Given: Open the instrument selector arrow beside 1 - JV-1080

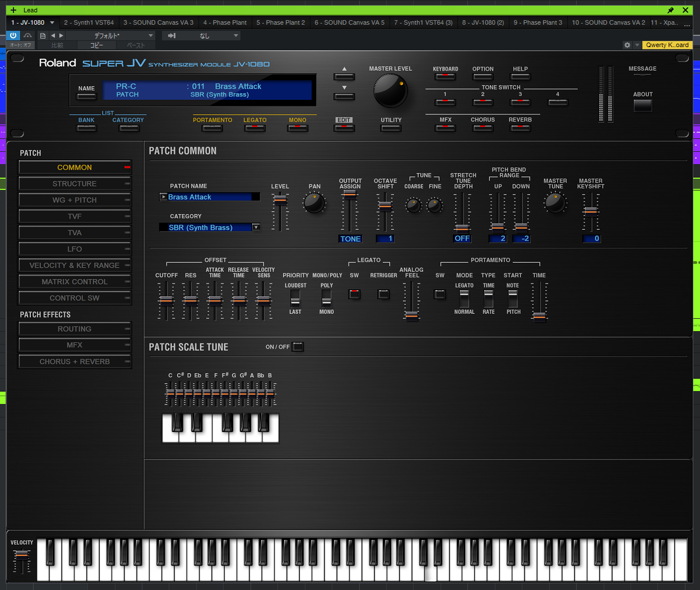Looking at the screenshot, I should click(52, 22).
